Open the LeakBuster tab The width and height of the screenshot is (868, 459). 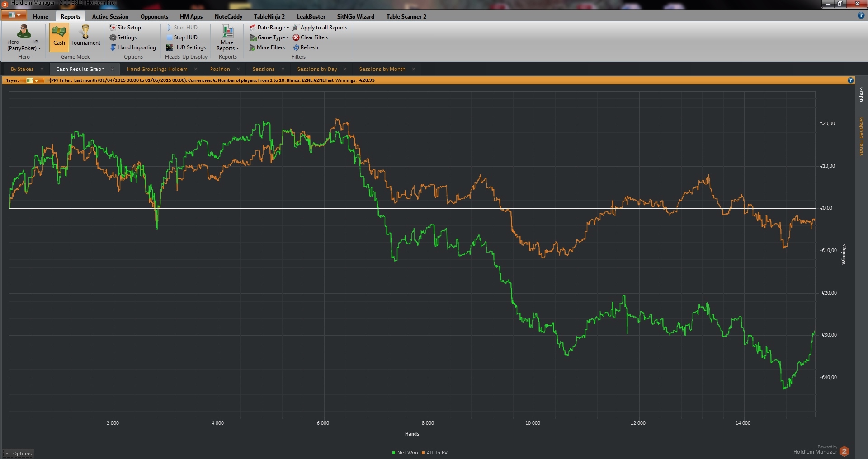(311, 16)
